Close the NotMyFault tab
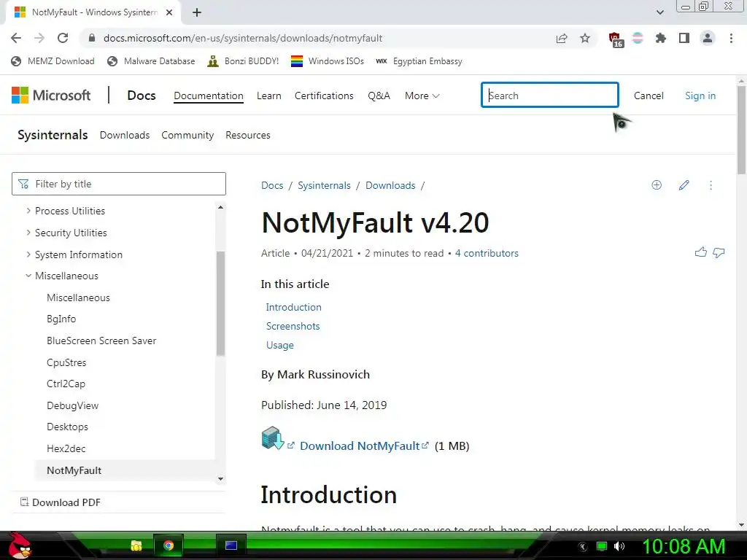Viewport: 747px width, 560px height. pos(169,12)
